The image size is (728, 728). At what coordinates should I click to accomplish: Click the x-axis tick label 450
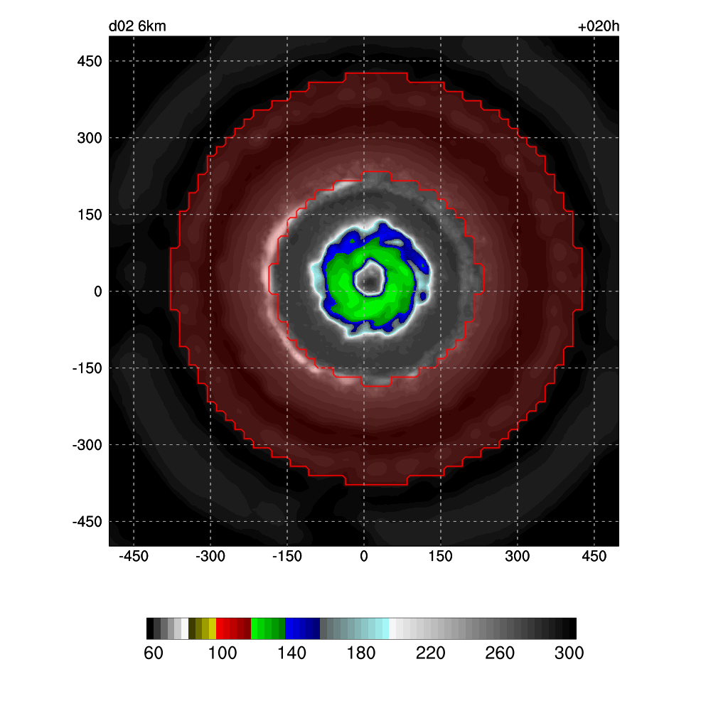click(594, 556)
